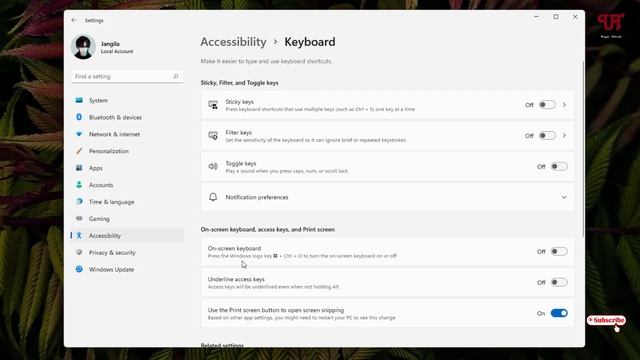The height and width of the screenshot is (360, 640).
Task: Open the user profile picture for Jangila
Action: coord(83,47)
